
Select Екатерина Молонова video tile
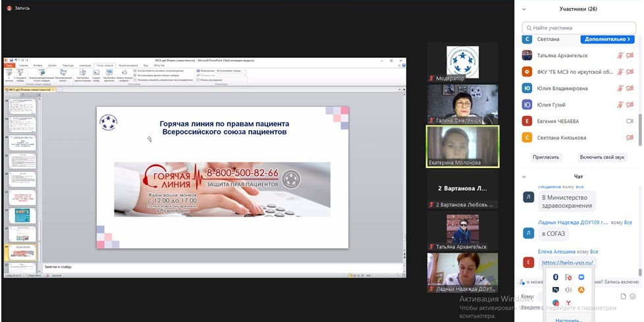coord(462,146)
